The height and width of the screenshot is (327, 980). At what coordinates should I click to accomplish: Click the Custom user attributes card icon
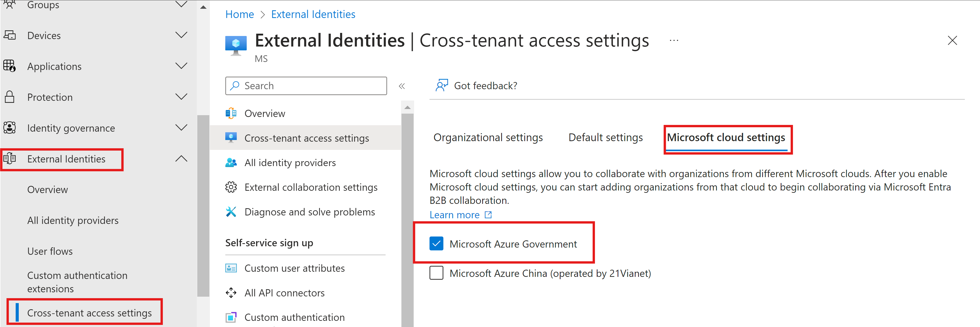coord(231,268)
